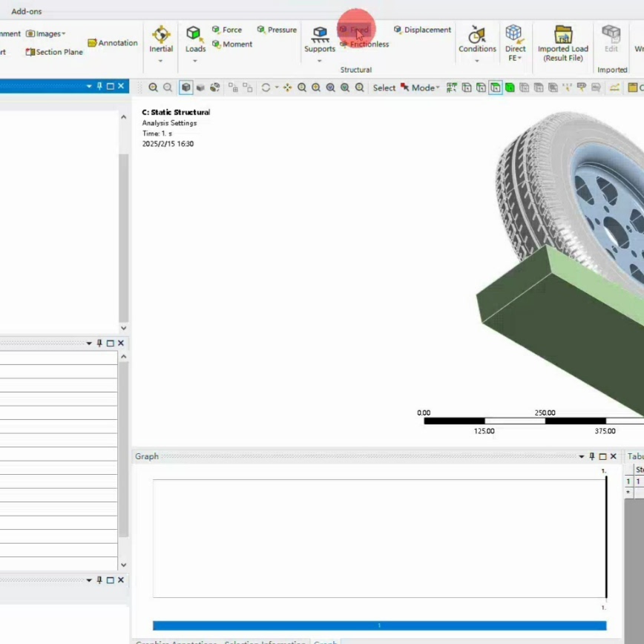Click row 1 in Tabular Data
644x644 pixels.
[x=634, y=482]
